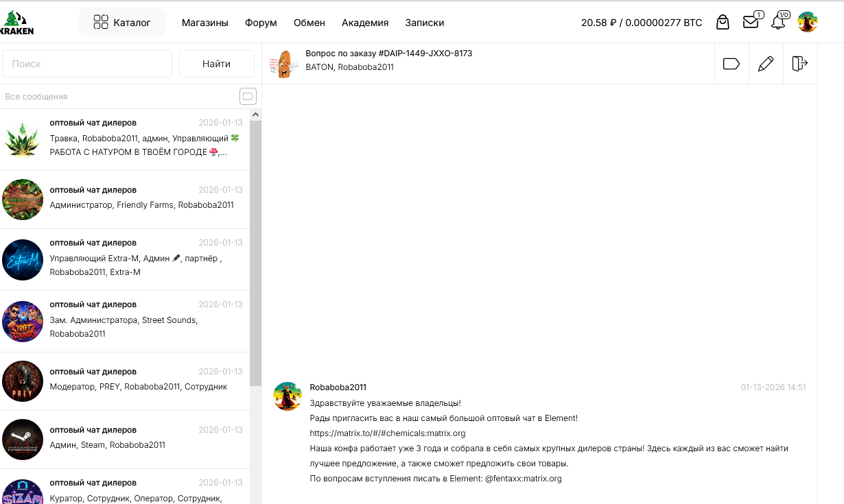This screenshot has height=504, width=844.
Task: Click the Robaboba2011 avatar beside the message
Action: (288, 396)
